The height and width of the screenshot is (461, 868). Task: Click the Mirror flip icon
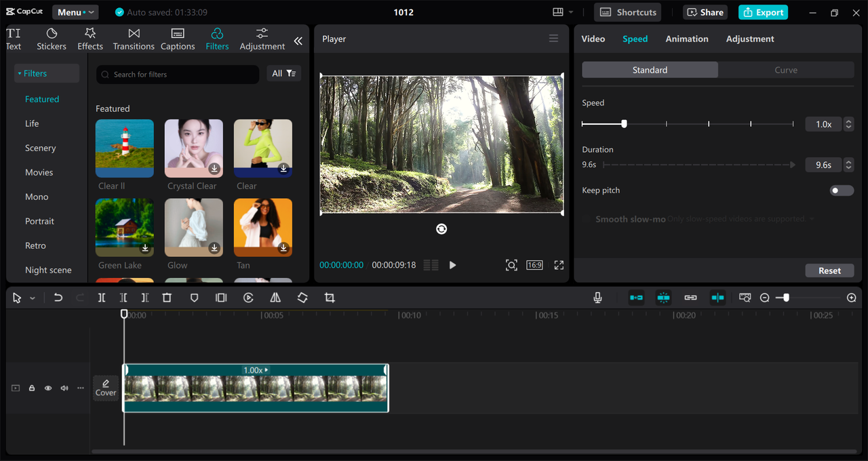275,298
